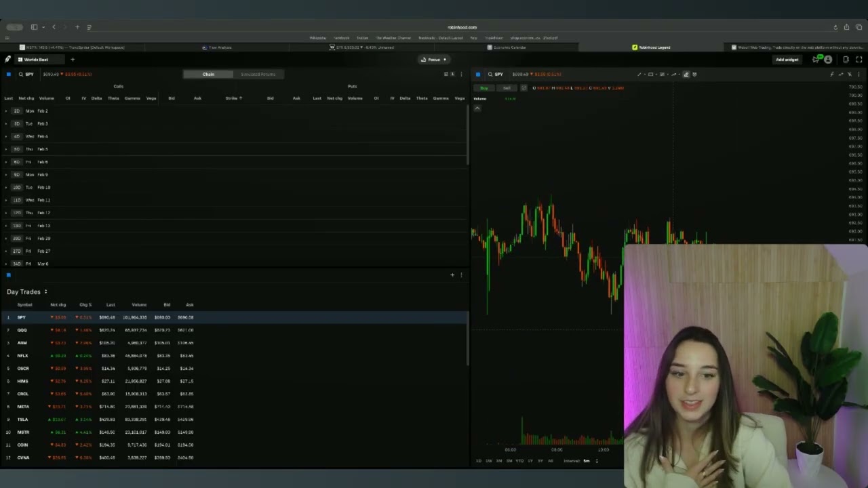
Task: Click blue link-color square on watchlist widget
Action: tap(8, 275)
